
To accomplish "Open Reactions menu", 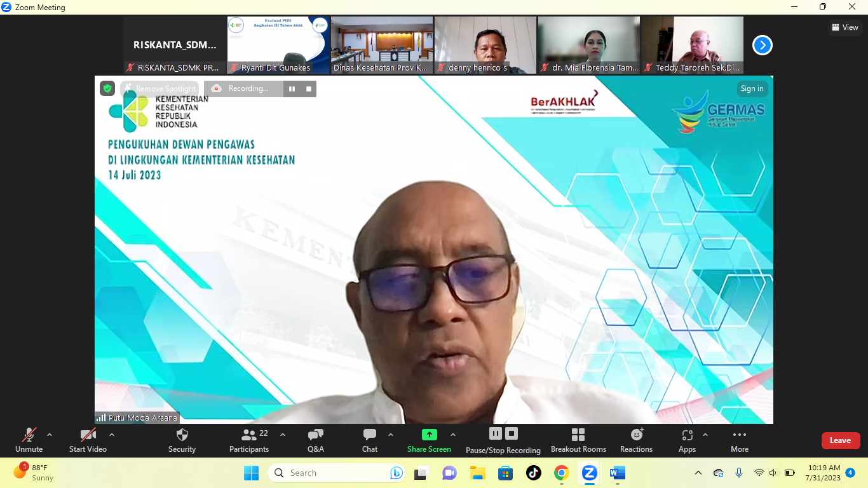I will 636,440.
